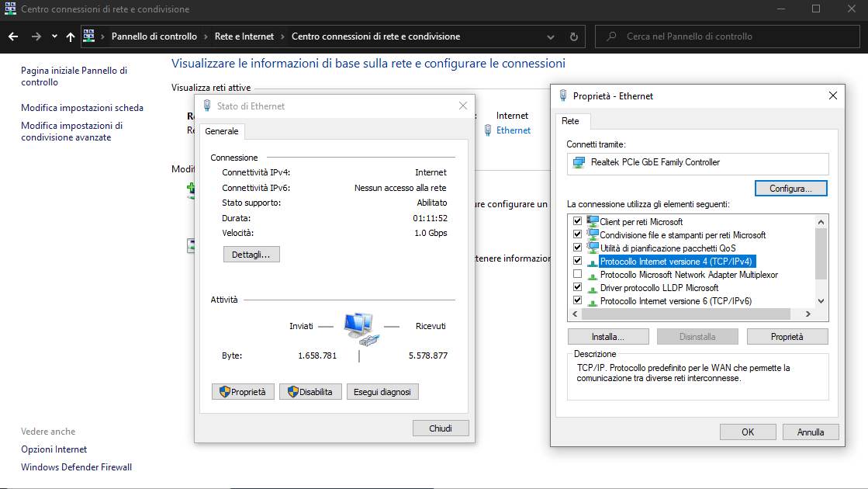Viewport: 868px width, 489px height.
Task: Click the Ethernet connection link
Action: point(514,130)
